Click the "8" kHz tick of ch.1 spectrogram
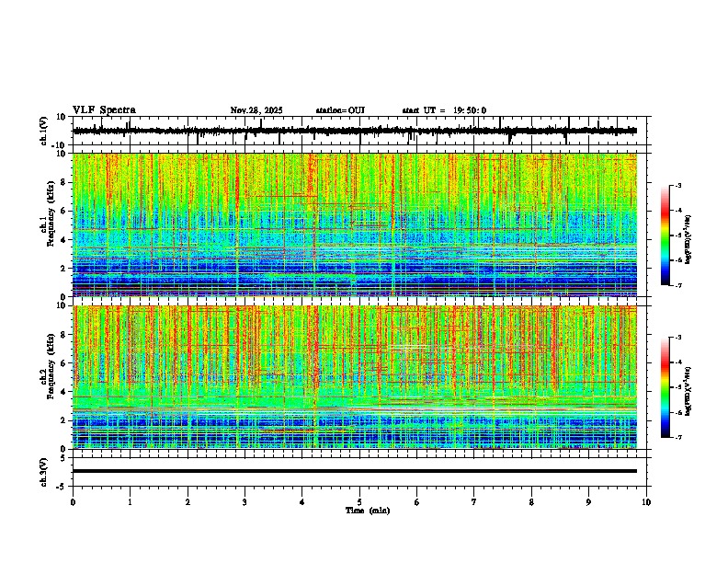728x563 pixels. click(63, 182)
